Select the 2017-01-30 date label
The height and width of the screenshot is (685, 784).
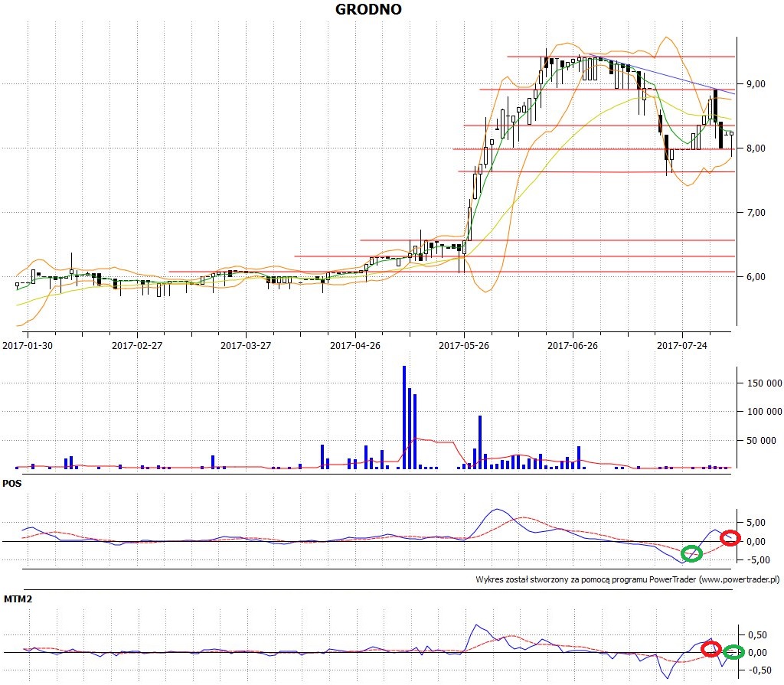[x=28, y=345]
